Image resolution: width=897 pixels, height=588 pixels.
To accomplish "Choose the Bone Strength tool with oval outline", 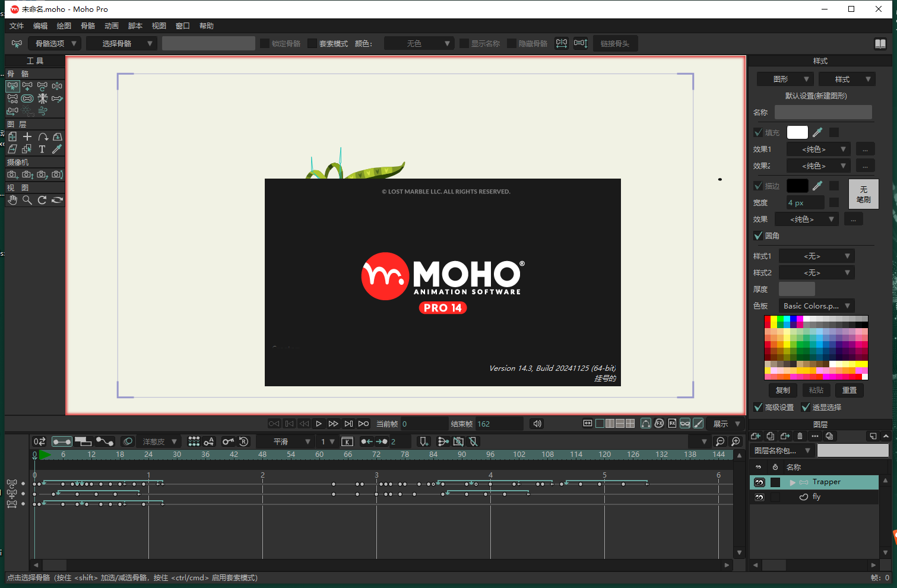I will point(27,98).
